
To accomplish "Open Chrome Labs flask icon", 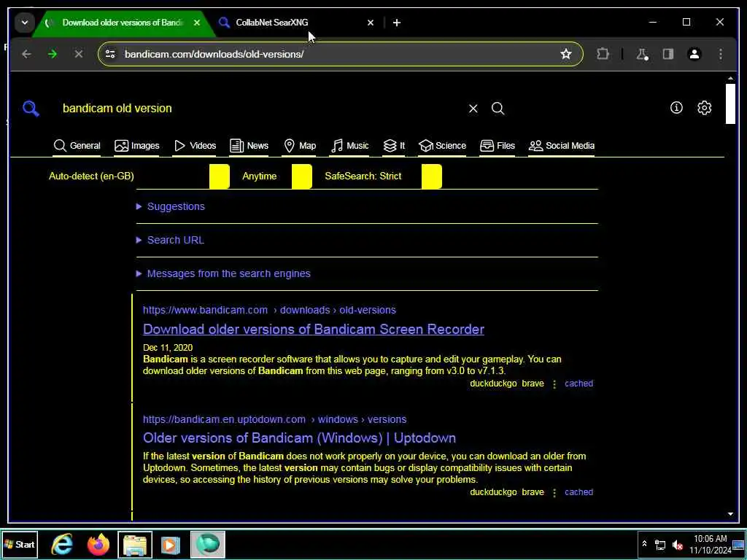I will [x=642, y=54].
